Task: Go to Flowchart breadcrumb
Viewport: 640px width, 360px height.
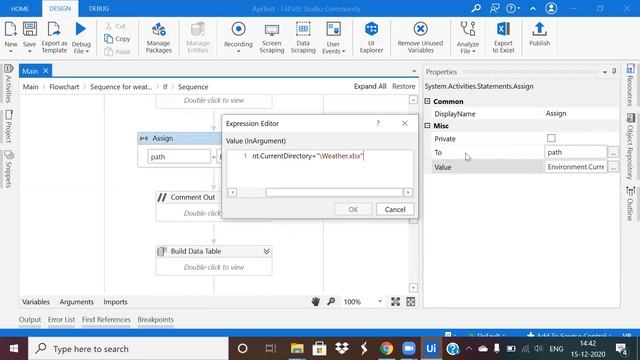Action: click(x=64, y=87)
